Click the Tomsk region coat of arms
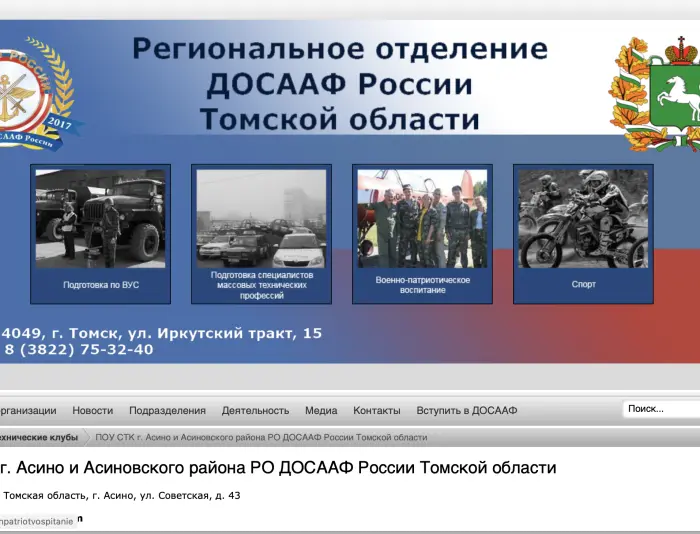 click(655, 94)
